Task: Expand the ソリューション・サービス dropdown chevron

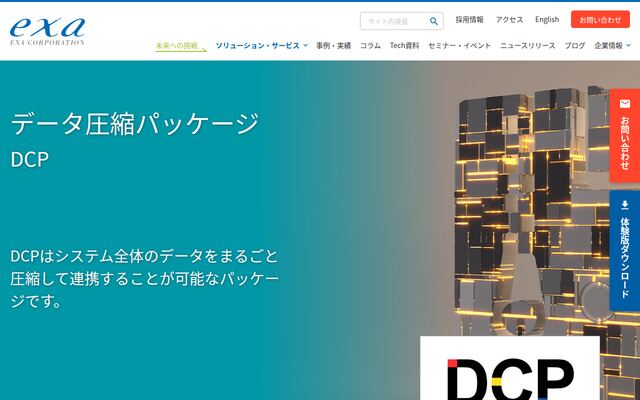Action: (305, 45)
